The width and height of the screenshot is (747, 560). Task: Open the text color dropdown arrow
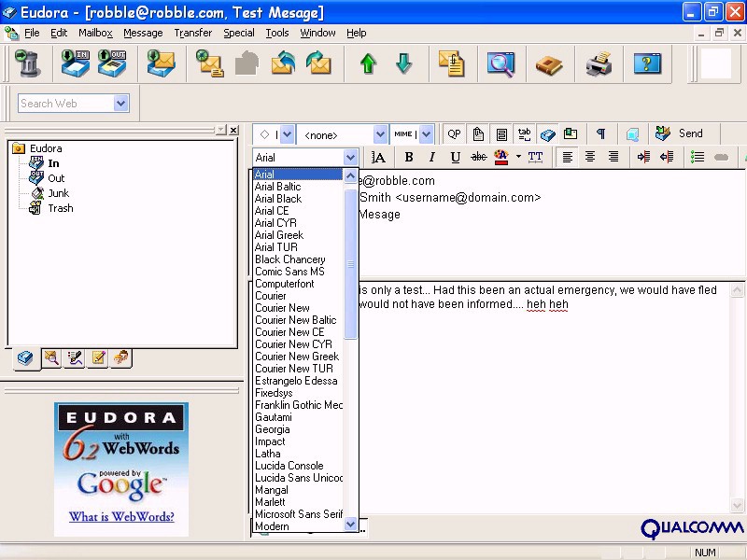pyautogui.click(x=518, y=157)
